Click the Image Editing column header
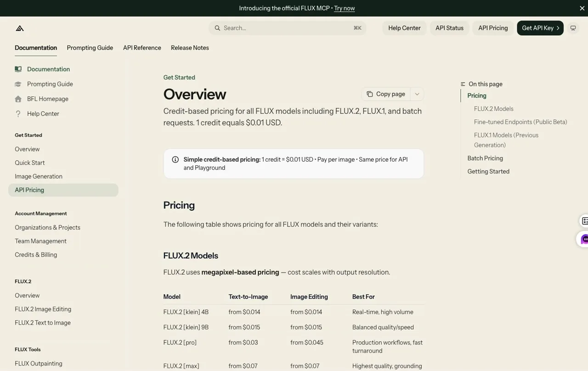Image resolution: width=588 pixels, height=371 pixels. [309, 297]
